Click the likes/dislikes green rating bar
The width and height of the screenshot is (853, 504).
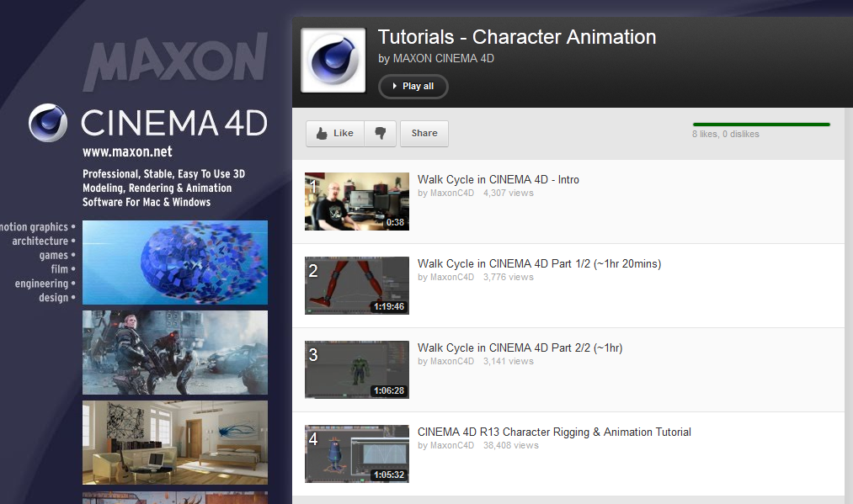tap(761, 125)
